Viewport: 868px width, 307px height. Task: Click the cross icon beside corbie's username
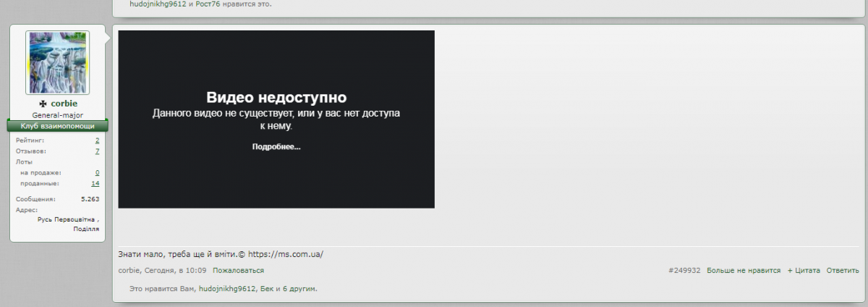(x=43, y=104)
